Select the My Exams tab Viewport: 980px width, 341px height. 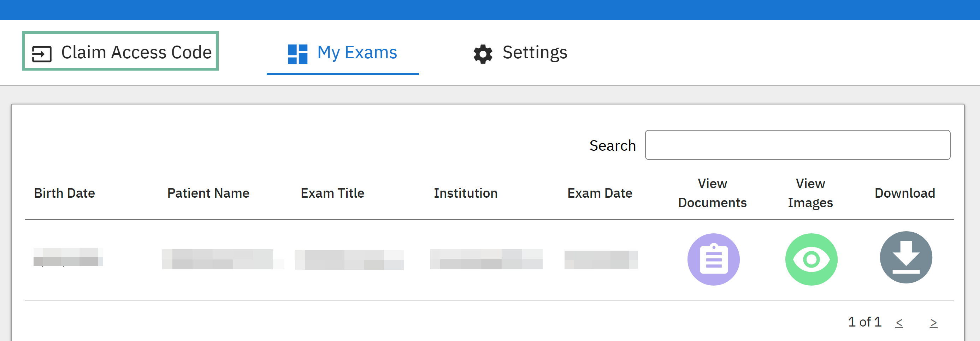356,53
